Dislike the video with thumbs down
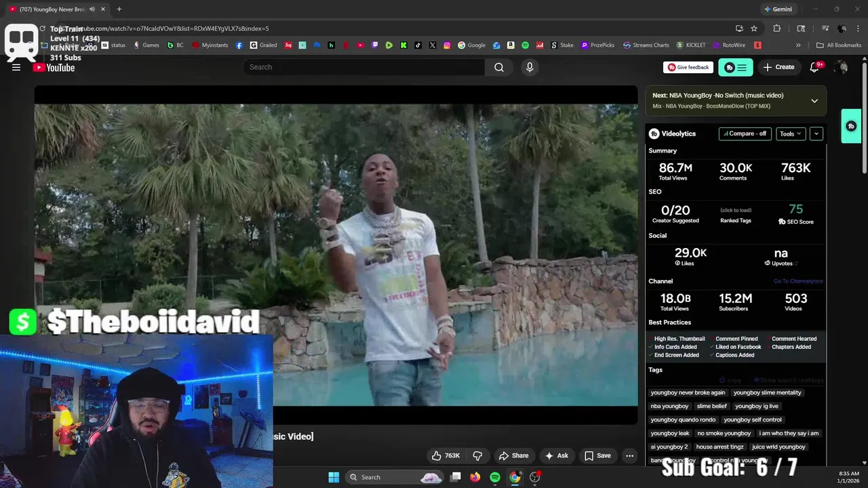The width and height of the screenshot is (868, 488). coord(477,455)
